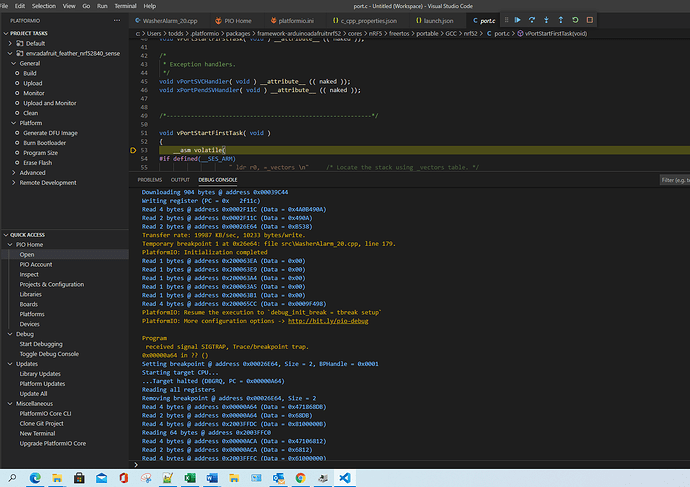Click Start Debugging in Quick Access
The width and height of the screenshot is (690, 487).
click(x=41, y=344)
